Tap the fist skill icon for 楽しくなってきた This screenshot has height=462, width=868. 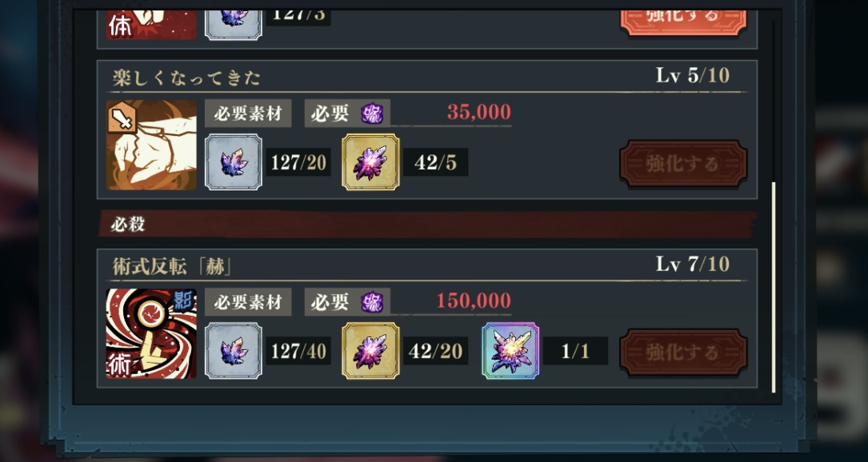(x=151, y=145)
